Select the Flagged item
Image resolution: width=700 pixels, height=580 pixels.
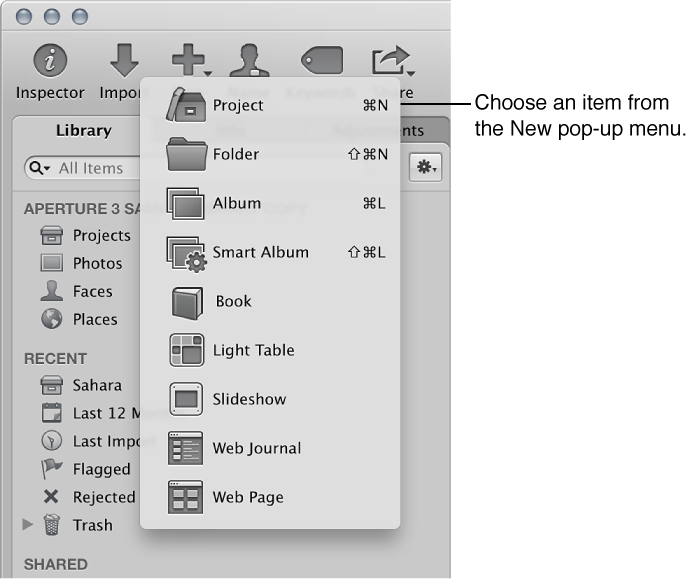(86, 469)
